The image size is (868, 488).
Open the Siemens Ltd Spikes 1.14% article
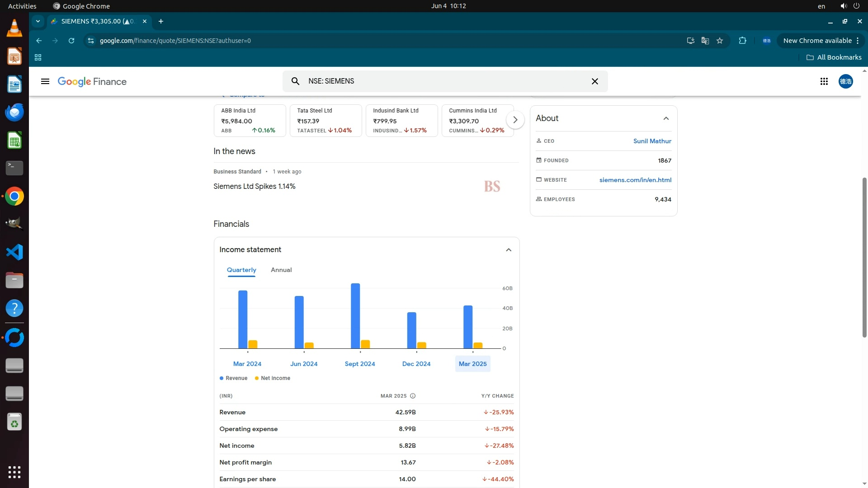pyautogui.click(x=254, y=187)
